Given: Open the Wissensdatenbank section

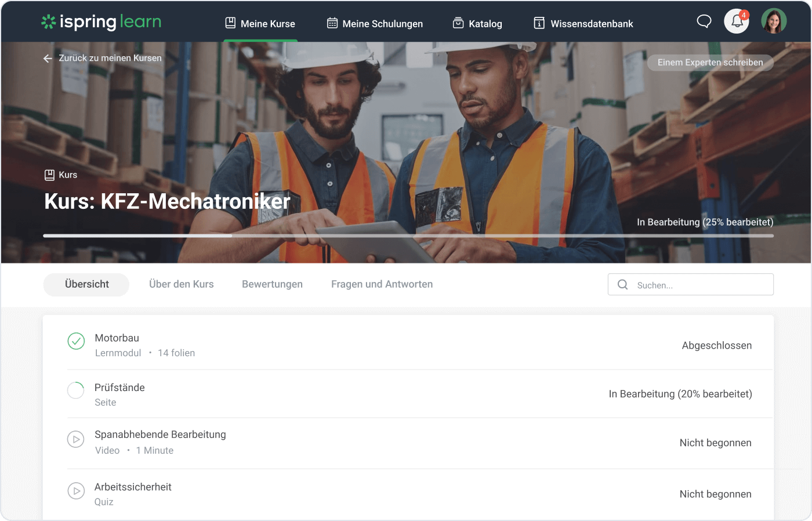Looking at the screenshot, I should pyautogui.click(x=583, y=24).
